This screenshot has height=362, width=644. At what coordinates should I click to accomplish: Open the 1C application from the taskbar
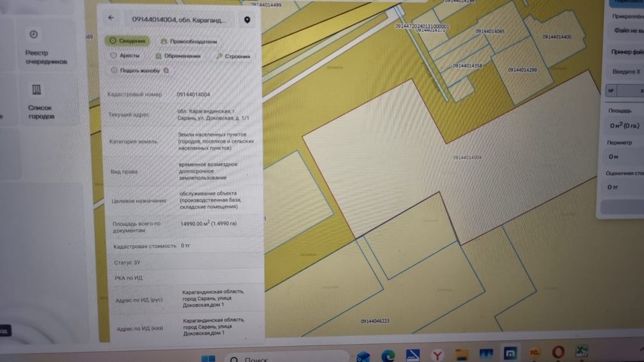(x=535, y=352)
